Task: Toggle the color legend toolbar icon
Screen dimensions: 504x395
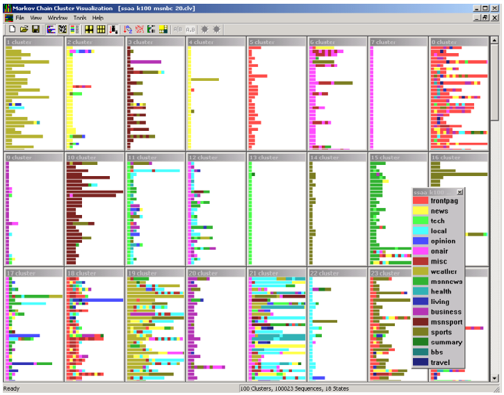Action: [75, 29]
